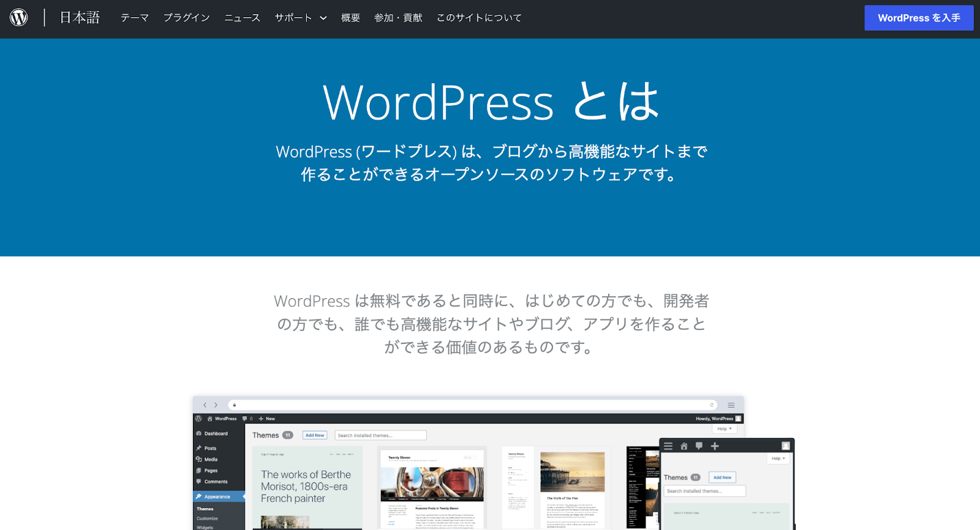Select the Myth of the Pier theme thumbnail

point(556,488)
